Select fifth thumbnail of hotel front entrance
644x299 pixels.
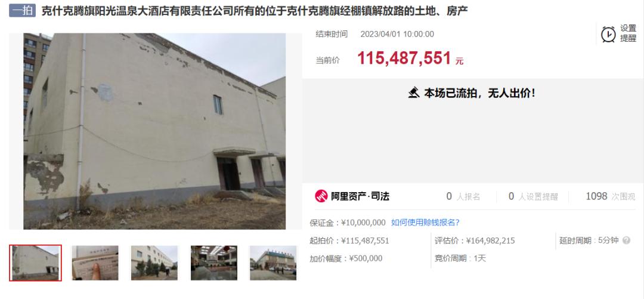(273, 263)
